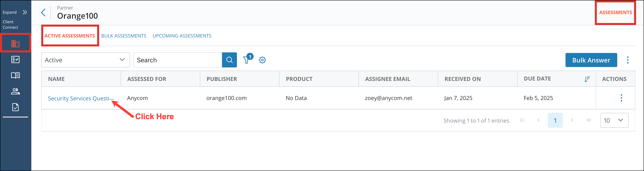Open table column settings gear
Screen dimensions: 644x171
click(262, 60)
